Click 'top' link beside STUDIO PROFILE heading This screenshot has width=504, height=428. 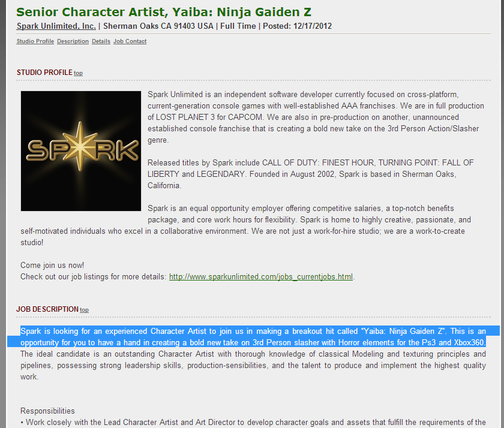(78, 73)
